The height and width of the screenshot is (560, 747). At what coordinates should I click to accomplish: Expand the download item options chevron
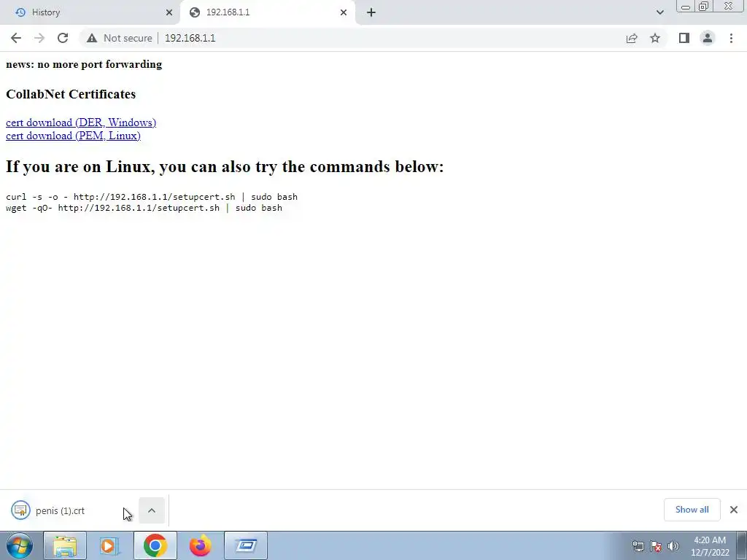(152, 510)
